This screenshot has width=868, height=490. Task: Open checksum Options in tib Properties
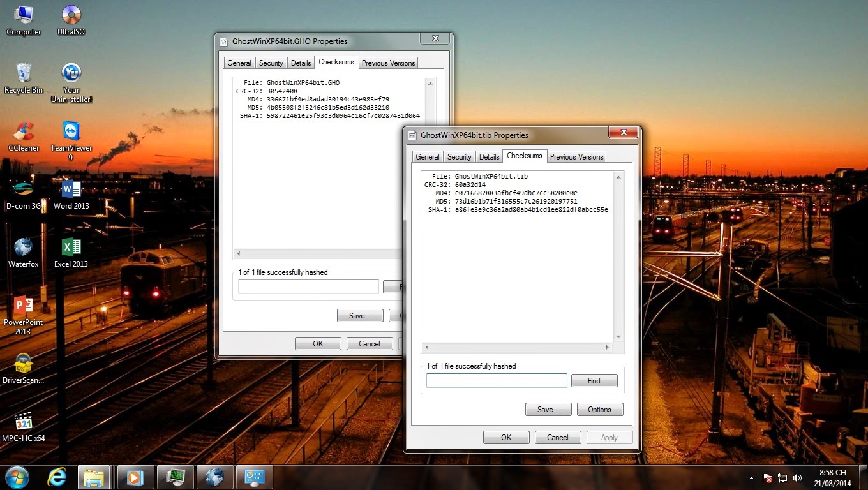pos(599,410)
